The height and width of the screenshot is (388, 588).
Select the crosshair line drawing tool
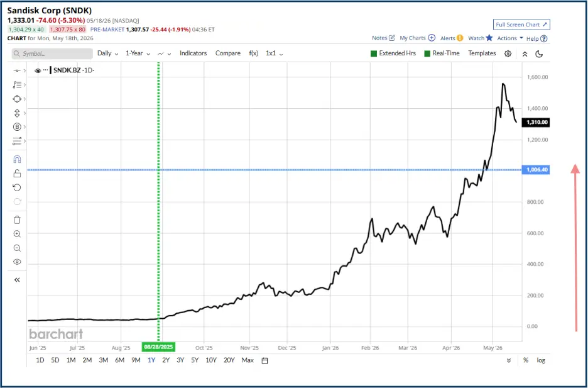(17, 70)
